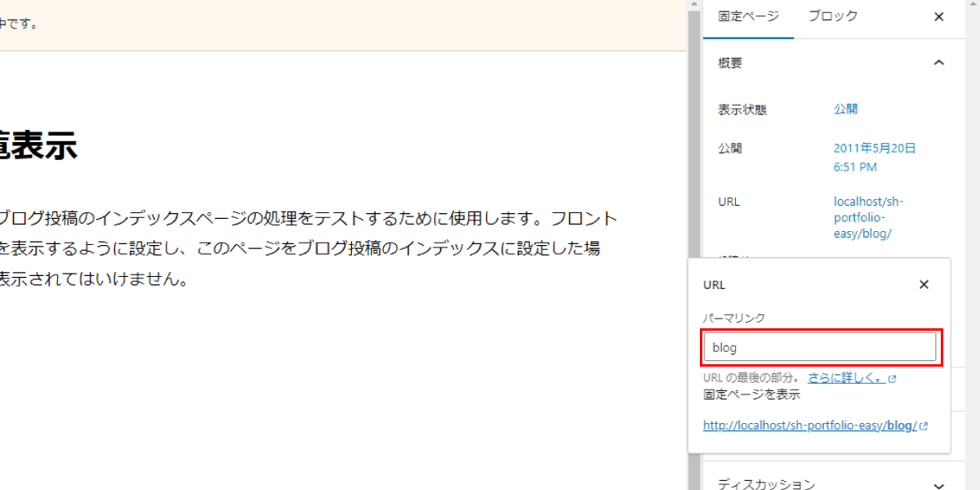Click the 固定ページを表示 label
The width and height of the screenshot is (980, 490).
[751, 395]
